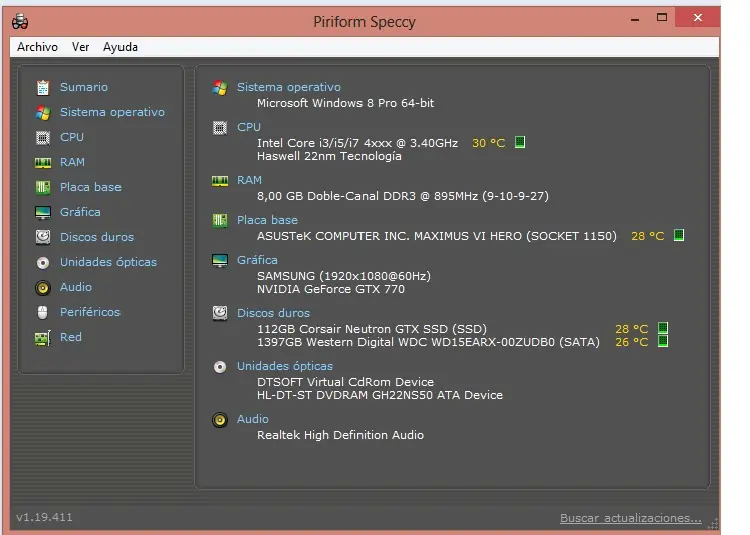Click the CPU temperature 30 °C value
The width and height of the screenshot is (750, 535).
coord(488,143)
